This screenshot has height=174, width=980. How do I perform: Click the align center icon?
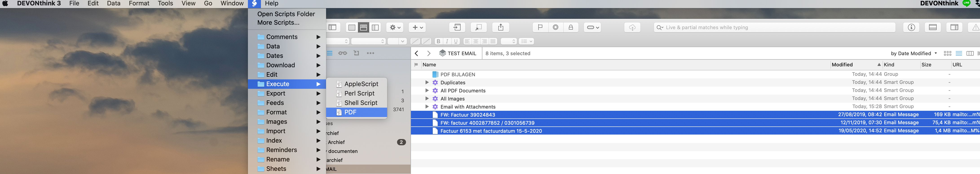[x=476, y=41]
